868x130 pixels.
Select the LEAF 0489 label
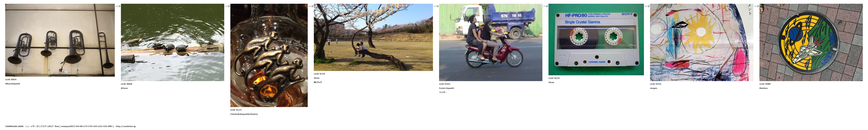(765, 84)
